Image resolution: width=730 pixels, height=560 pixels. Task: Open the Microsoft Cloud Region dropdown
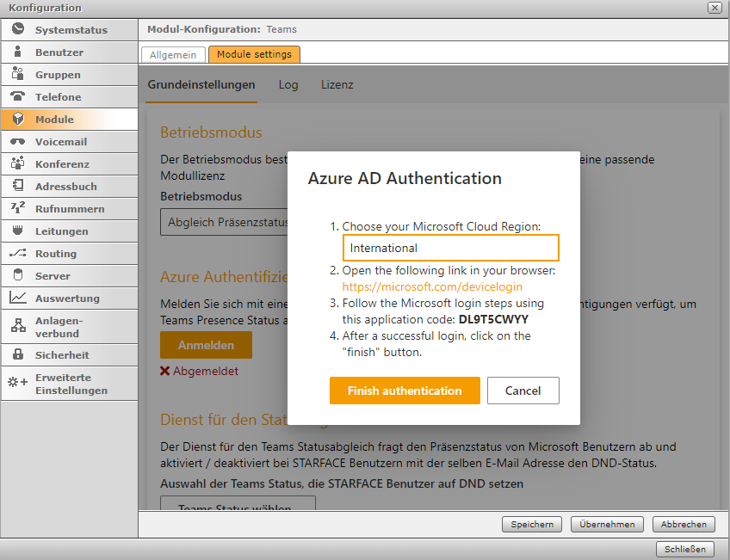[451, 248]
